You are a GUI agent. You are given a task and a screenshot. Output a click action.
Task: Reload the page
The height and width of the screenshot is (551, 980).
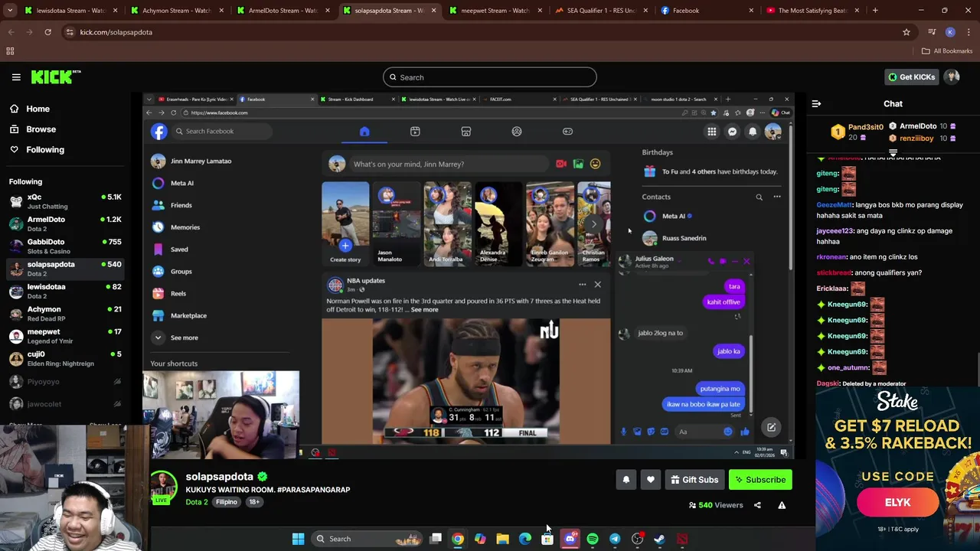tap(47, 32)
